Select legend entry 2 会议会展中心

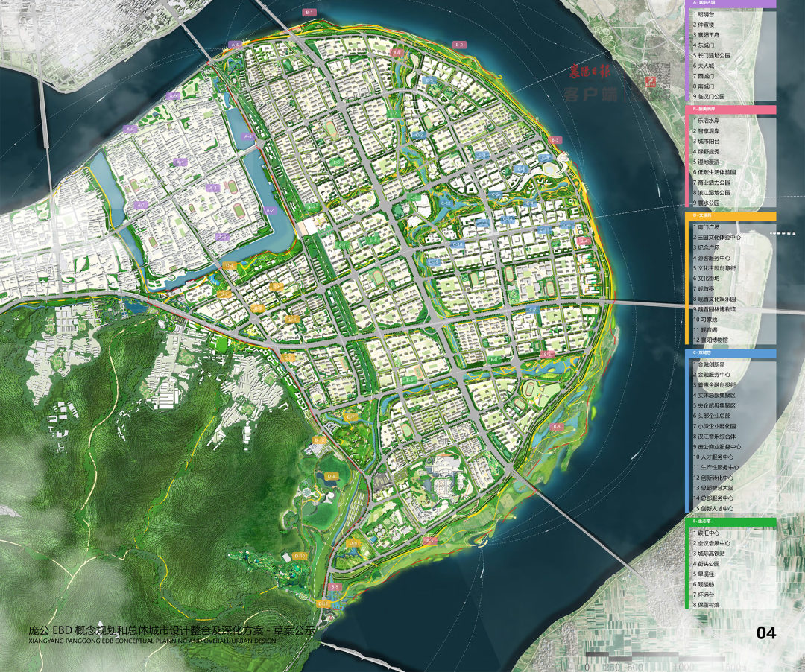pyautogui.click(x=712, y=543)
